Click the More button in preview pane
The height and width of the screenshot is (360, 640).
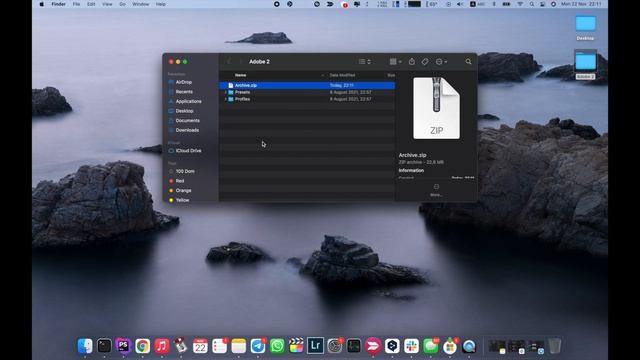[x=436, y=190]
